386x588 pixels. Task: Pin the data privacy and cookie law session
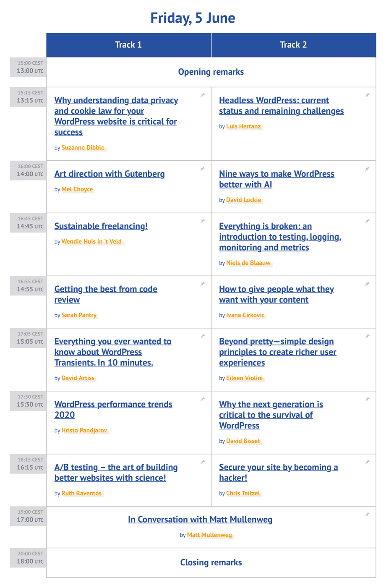point(202,95)
